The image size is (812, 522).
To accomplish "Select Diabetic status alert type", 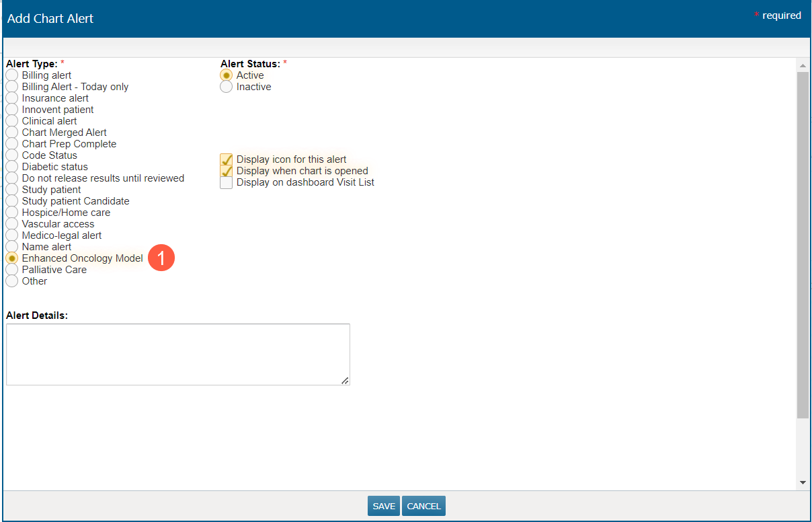I will pos(12,167).
